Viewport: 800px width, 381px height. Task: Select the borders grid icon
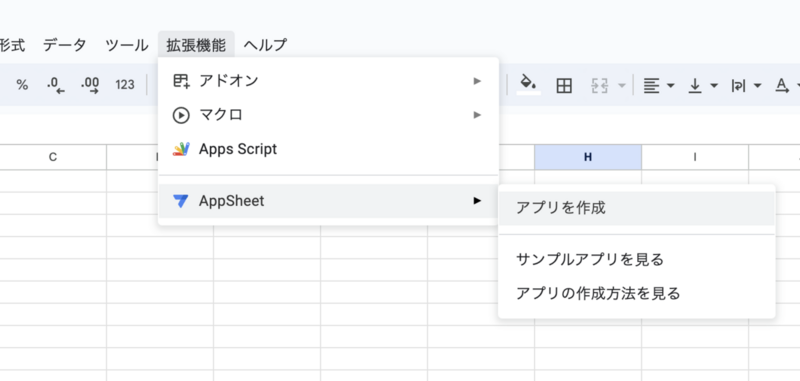click(564, 86)
